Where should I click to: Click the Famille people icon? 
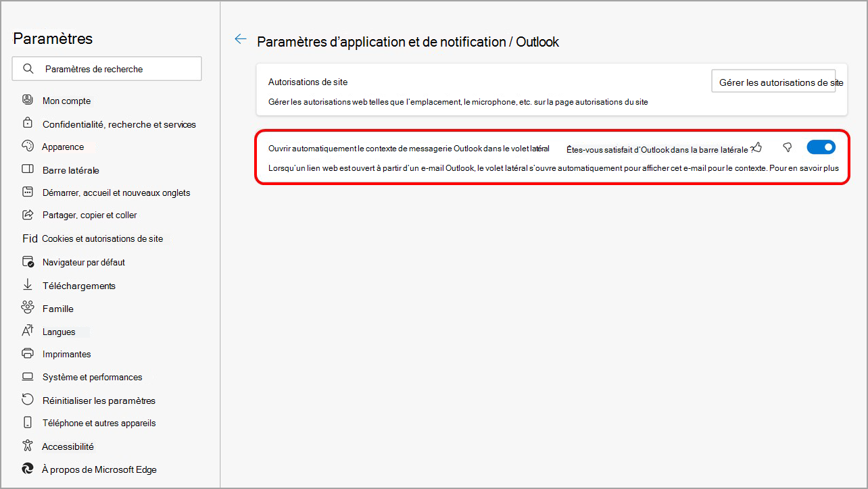pyautogui.click(x=28, y=308)
